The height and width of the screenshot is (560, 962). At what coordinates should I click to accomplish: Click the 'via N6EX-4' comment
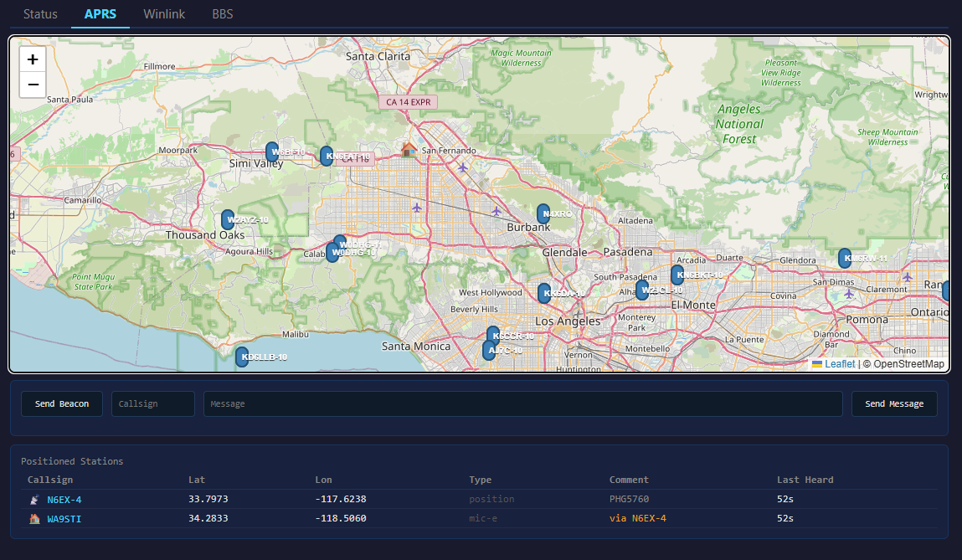point(637,518)
